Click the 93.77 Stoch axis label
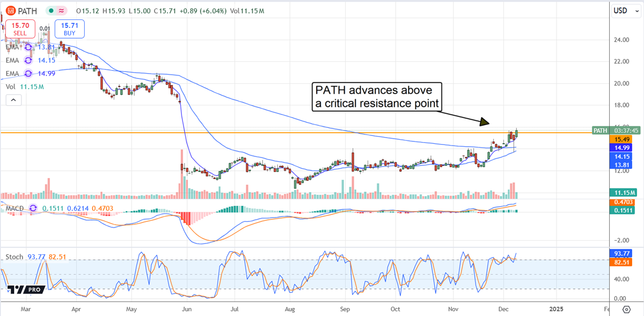The height and width of the screenshot is (316, 644). 622,253
